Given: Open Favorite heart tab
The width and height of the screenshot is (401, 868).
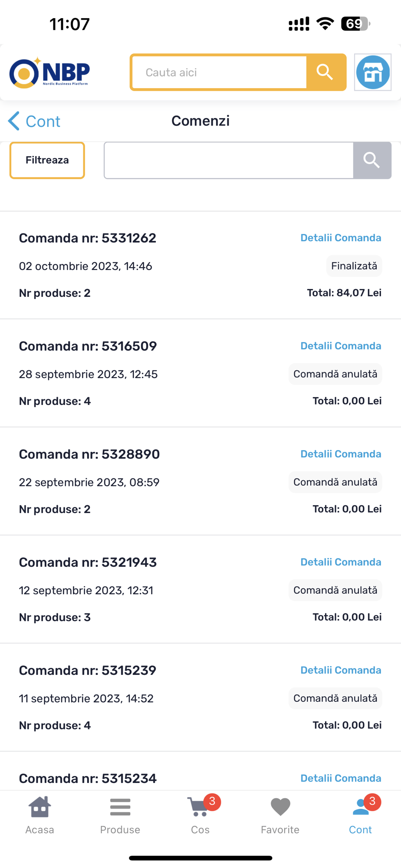Looking at the screenshot, I should [x=280, y=815].
